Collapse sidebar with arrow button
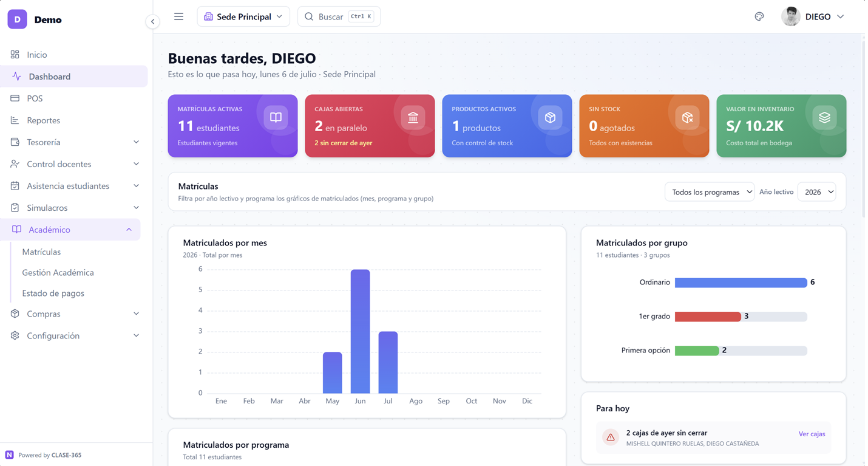 (x=152, y=21)
